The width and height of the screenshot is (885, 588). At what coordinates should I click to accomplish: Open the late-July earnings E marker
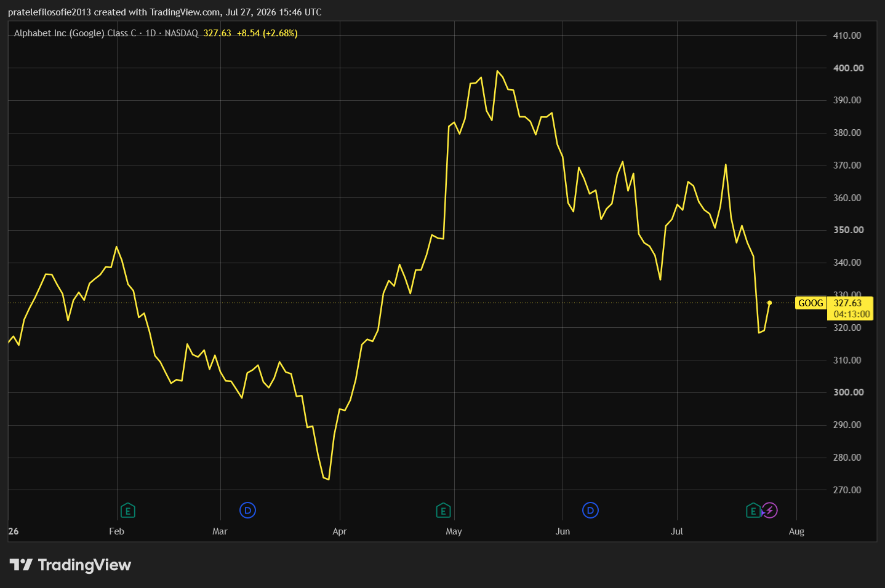(x=753, y=511)
